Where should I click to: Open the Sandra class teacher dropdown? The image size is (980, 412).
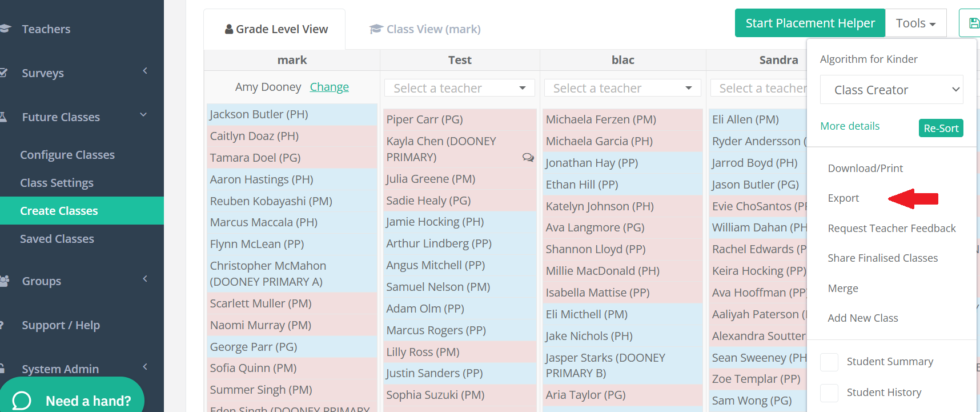tap(758, 88)
